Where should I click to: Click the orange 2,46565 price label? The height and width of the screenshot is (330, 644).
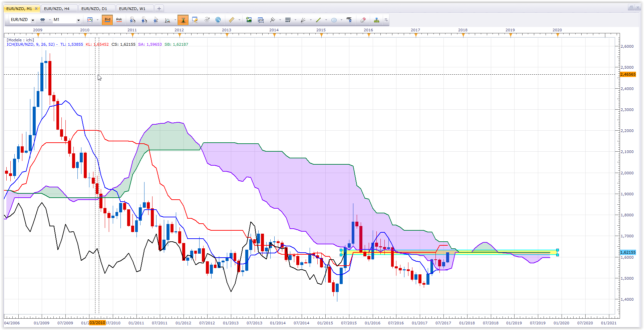[628, 75]
